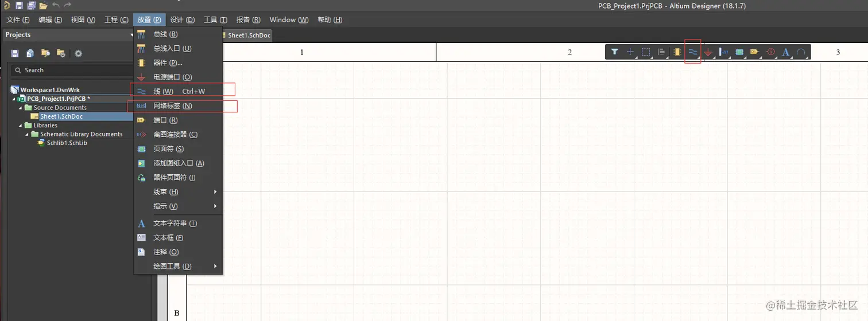
Task: Click the Altium logo icon at top-left
Action: pyautogui.click(x=6, y=6)
